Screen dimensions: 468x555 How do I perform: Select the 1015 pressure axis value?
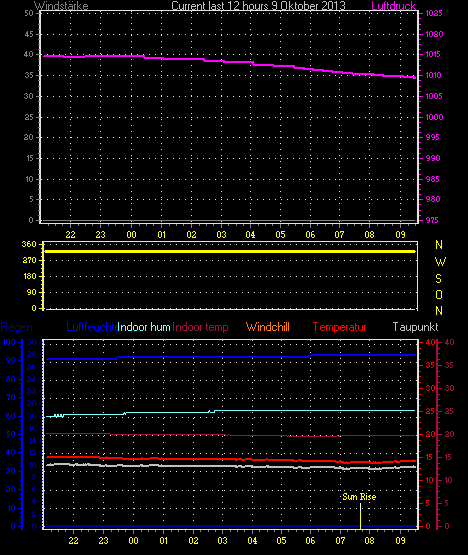(433, 55)
